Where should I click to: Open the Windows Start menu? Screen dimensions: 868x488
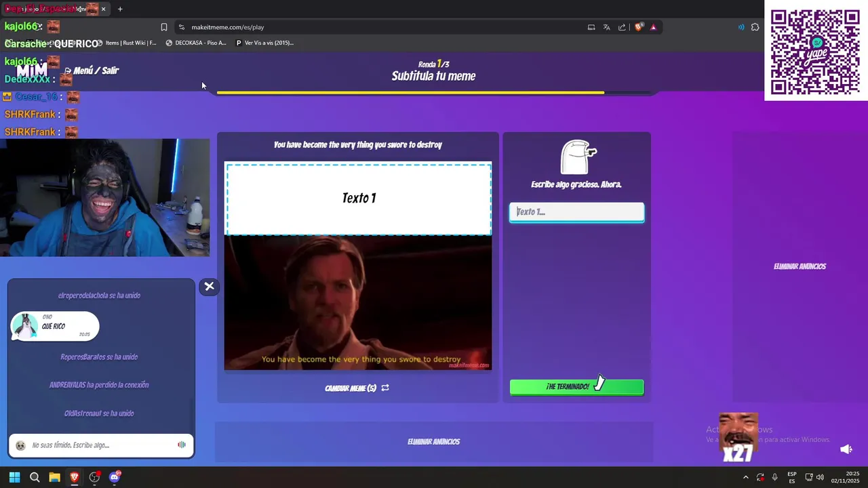coord(14,477)
